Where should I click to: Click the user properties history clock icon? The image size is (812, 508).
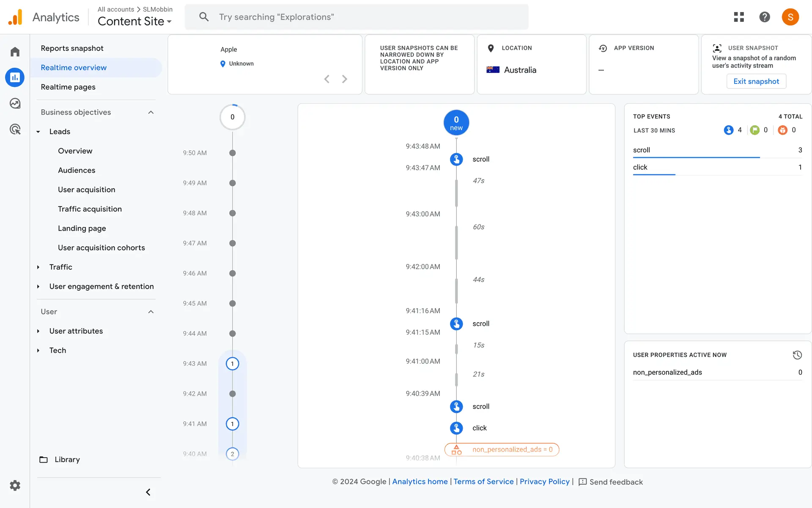(797, 355)
